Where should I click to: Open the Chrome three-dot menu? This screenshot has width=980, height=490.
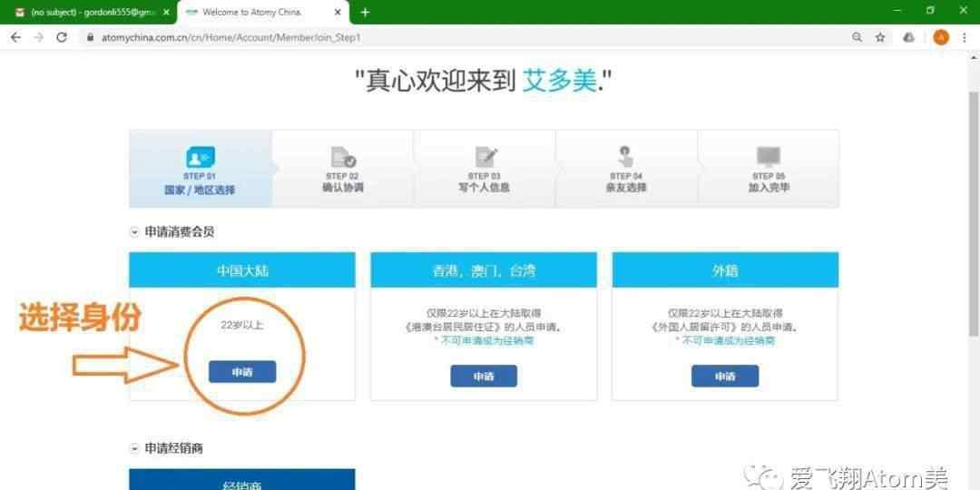(965, 37)
